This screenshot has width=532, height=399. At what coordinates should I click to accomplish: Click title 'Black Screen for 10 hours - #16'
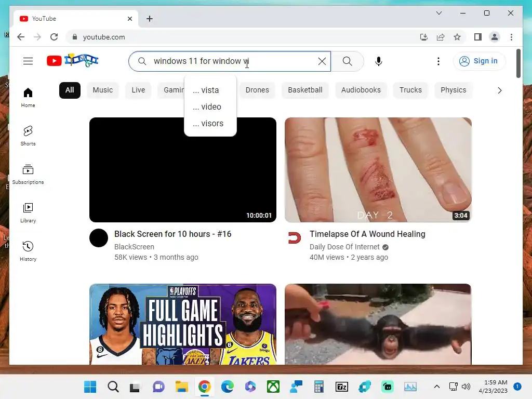coord(172,234)
